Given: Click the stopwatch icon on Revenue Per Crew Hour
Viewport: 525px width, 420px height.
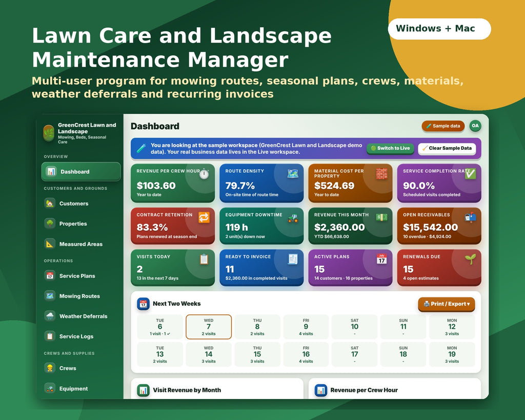Looking at the screenshot, I should tap(204, 174).
